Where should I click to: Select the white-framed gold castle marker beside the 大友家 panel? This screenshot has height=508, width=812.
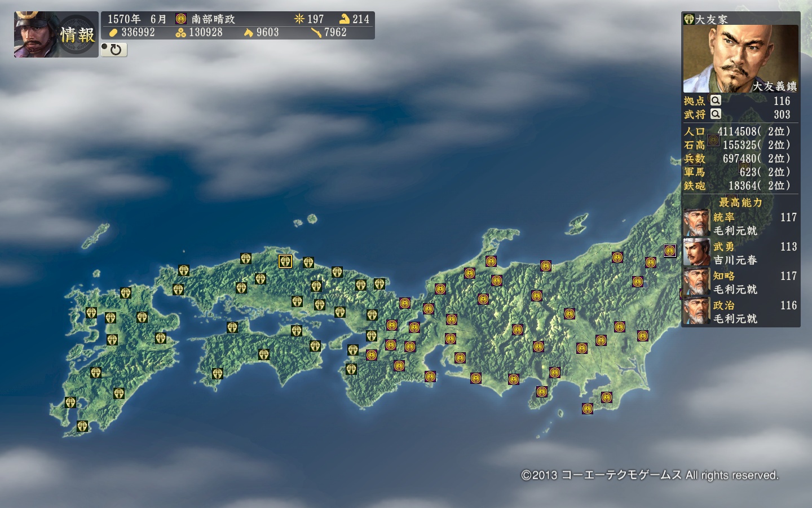670,251
